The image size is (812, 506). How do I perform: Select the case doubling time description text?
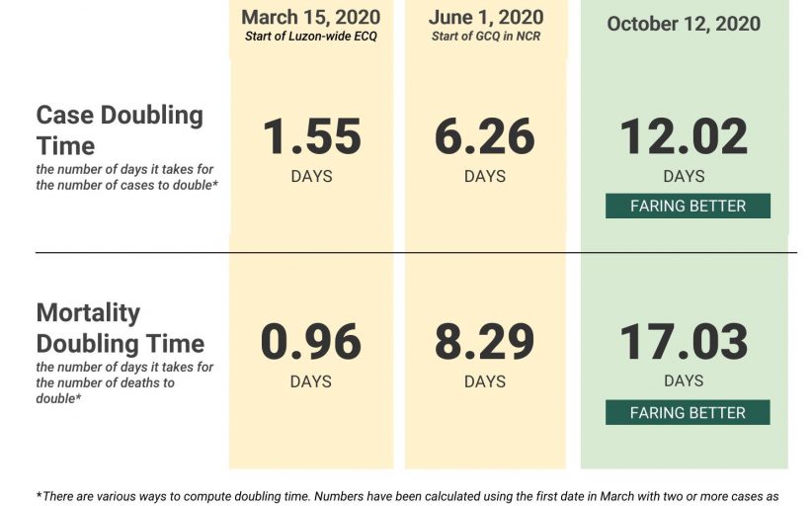click(x=126, y=178)
